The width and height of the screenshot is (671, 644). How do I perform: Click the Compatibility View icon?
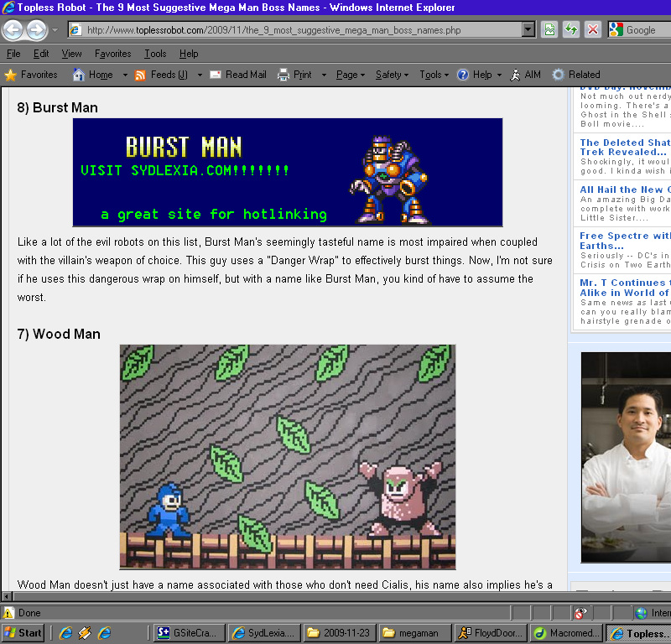pos(549,30)
